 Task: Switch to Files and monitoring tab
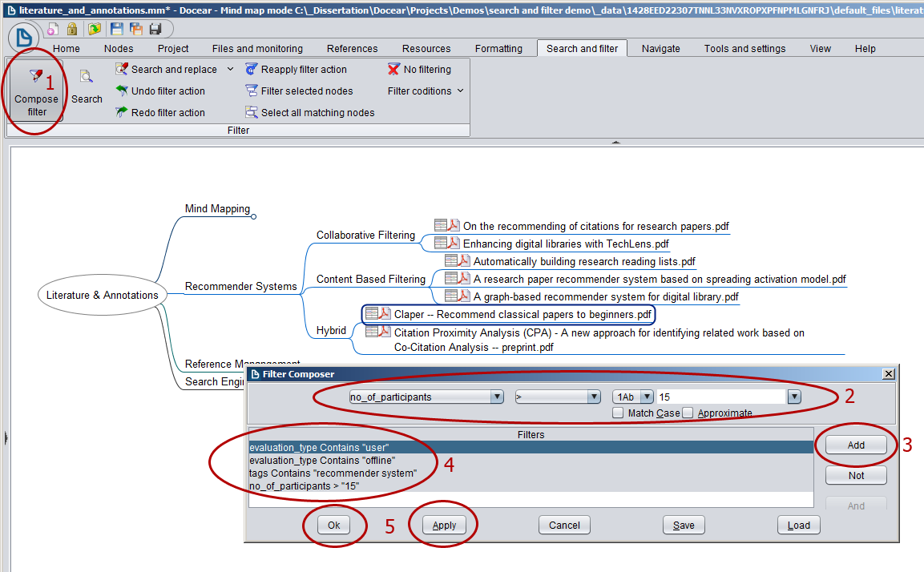tap(257, 48)
